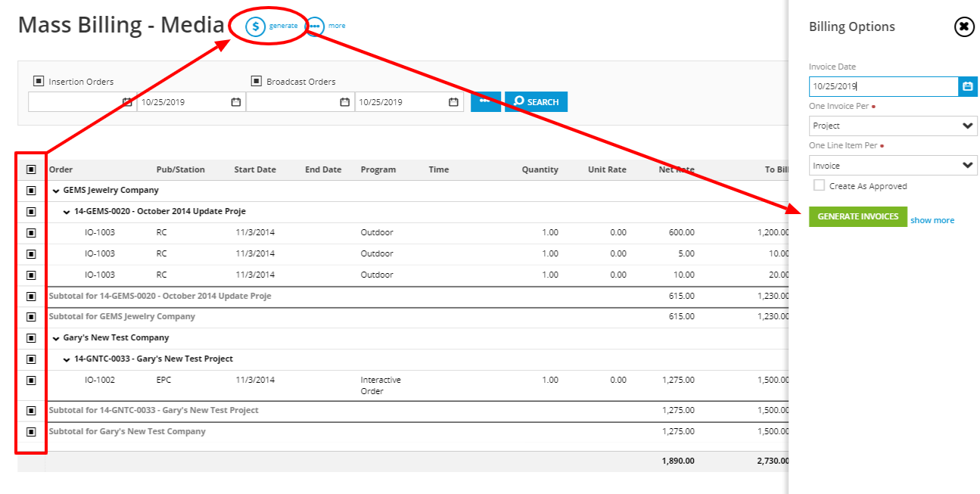This screenshot has height=494, width=980.
Task: Click the generate text link in header
Action: (284, 26)
